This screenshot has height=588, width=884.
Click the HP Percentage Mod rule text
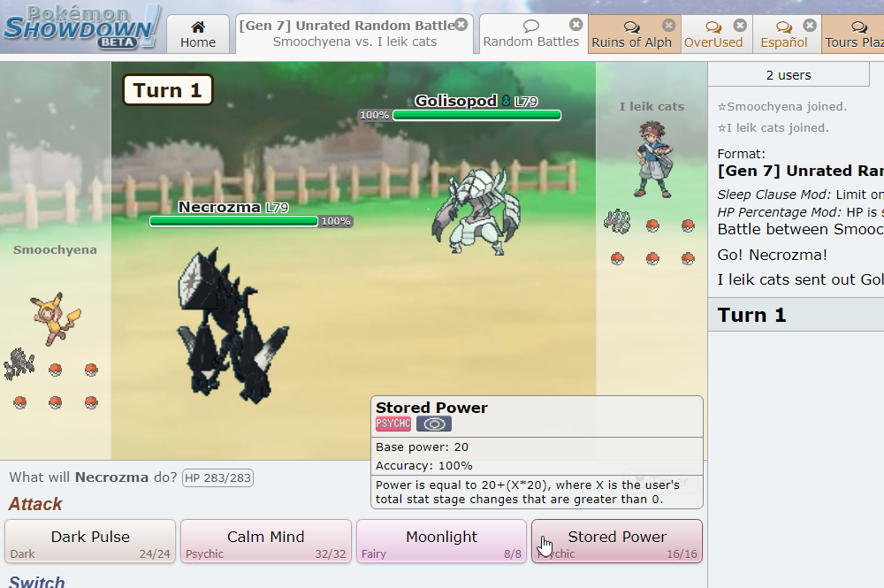coord(800,212)
